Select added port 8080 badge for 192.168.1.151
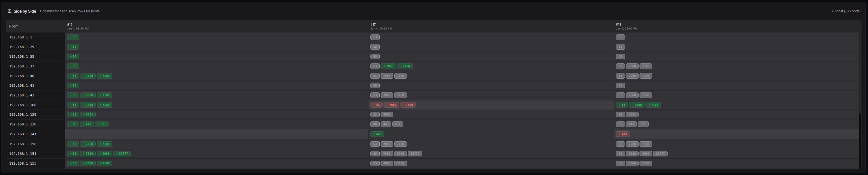Screen dimensions: 868x175 (x=105, y=154)
